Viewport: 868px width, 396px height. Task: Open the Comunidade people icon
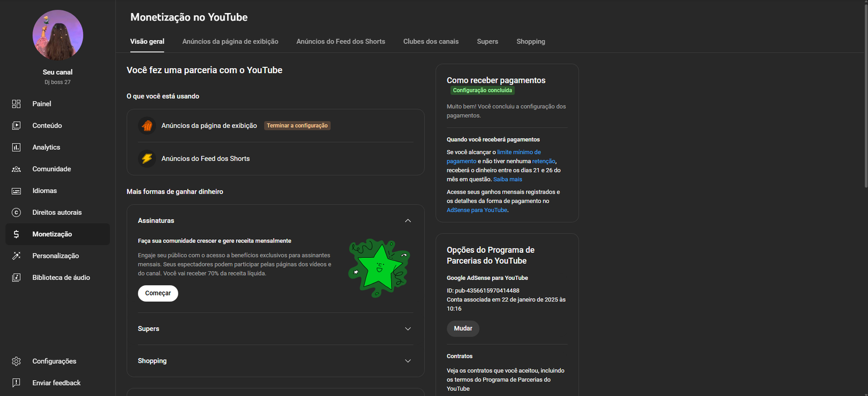(x=16, y=169)
